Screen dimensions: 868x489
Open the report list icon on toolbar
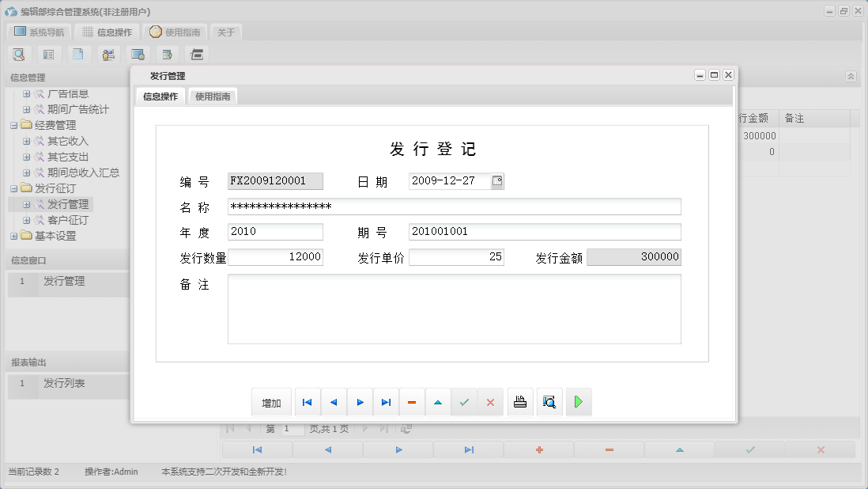(x=49, y=55)
